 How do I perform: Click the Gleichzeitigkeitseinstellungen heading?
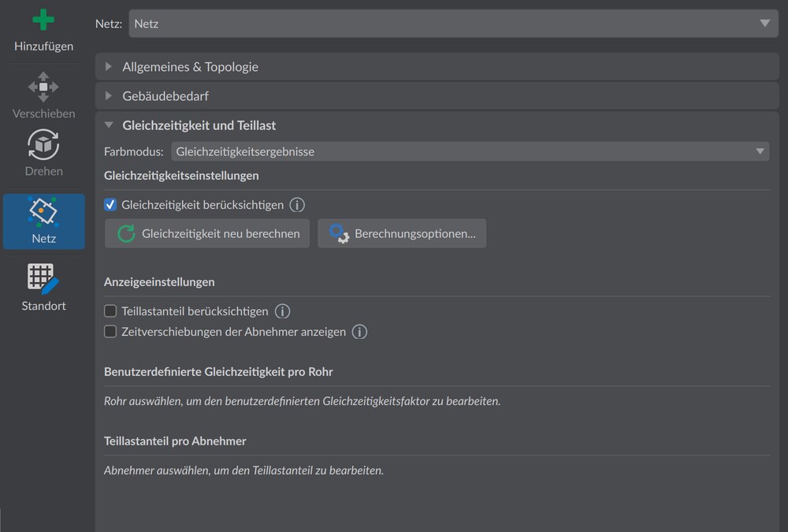[x=181, y=176]
